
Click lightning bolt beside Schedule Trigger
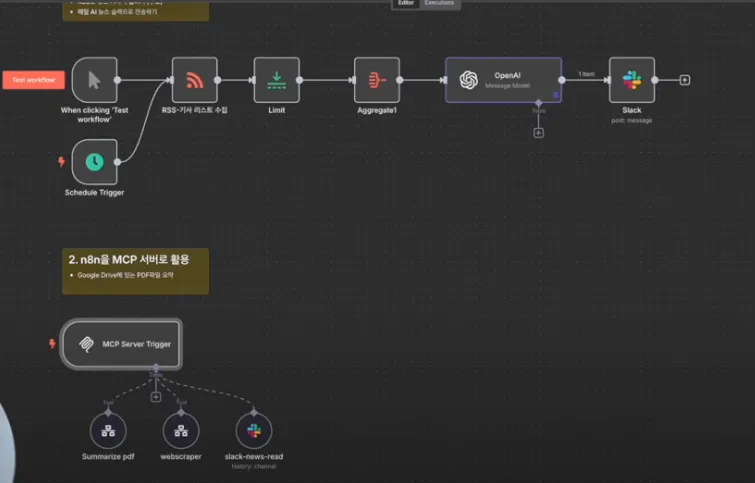(61, 162)
